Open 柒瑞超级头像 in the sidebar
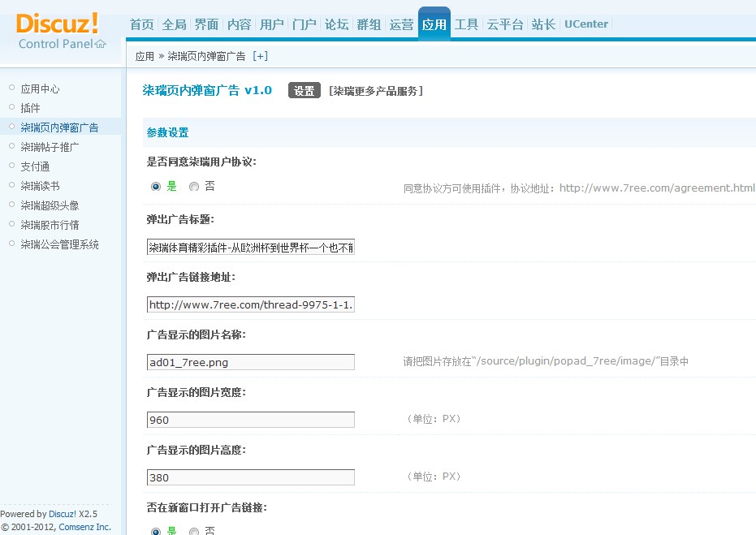The height and width of the screenshot is (535, 756). (50, 205)
